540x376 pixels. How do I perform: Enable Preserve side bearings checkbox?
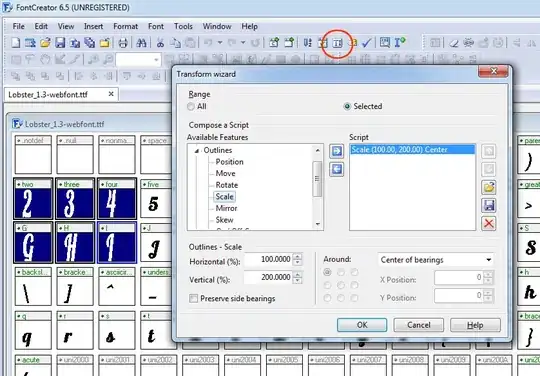(x=194, y=298)
